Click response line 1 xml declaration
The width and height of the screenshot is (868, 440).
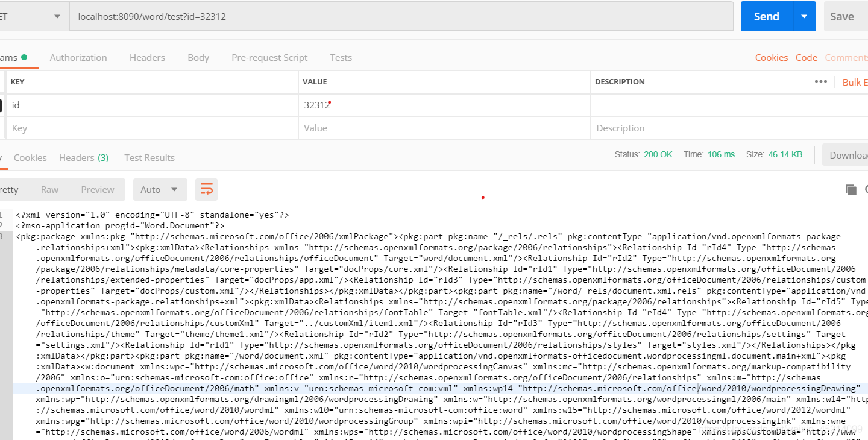click(153, 215)
